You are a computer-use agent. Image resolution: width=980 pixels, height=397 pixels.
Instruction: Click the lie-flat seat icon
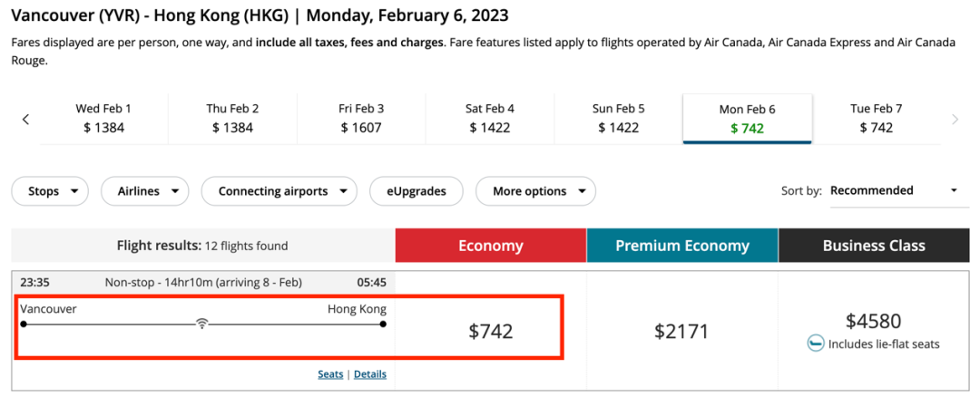(x=815, y=344)
